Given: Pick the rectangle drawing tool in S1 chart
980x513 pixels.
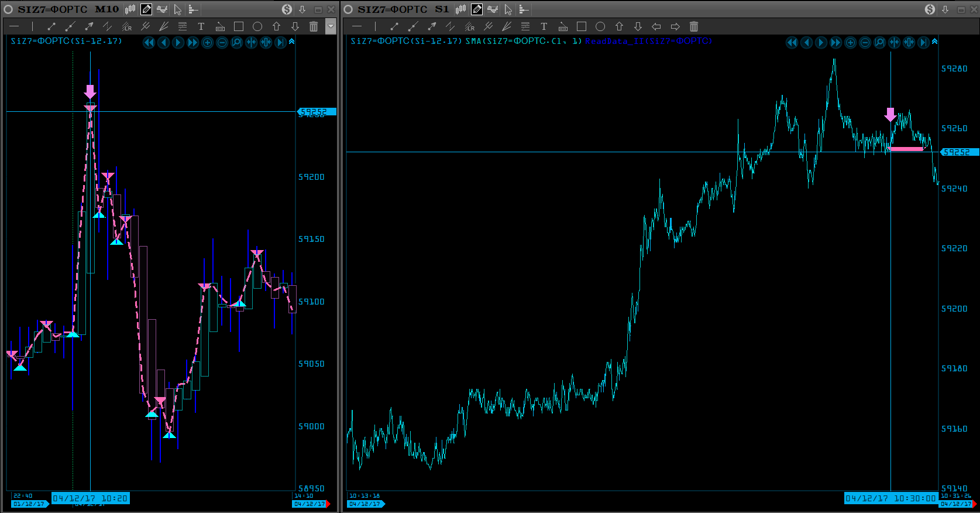Looking at the screenshot, I should coord(581,26).
